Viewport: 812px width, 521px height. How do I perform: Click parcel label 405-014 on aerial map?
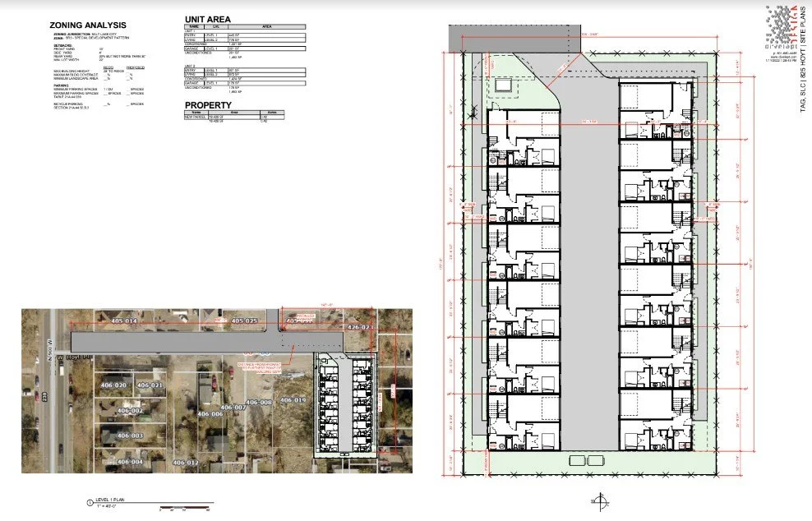click(124, 321)
